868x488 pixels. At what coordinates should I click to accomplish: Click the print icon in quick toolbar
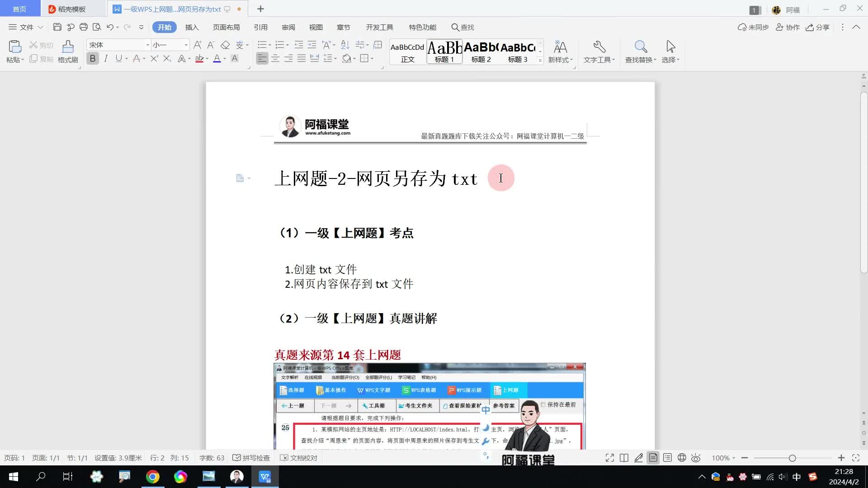[x=83, y=27]
